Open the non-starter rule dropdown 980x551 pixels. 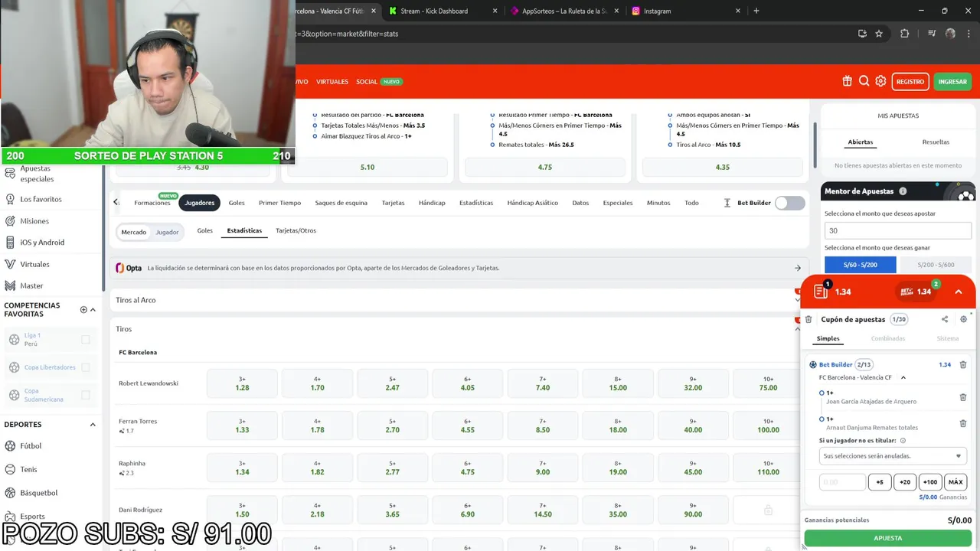tap(892, 456)
